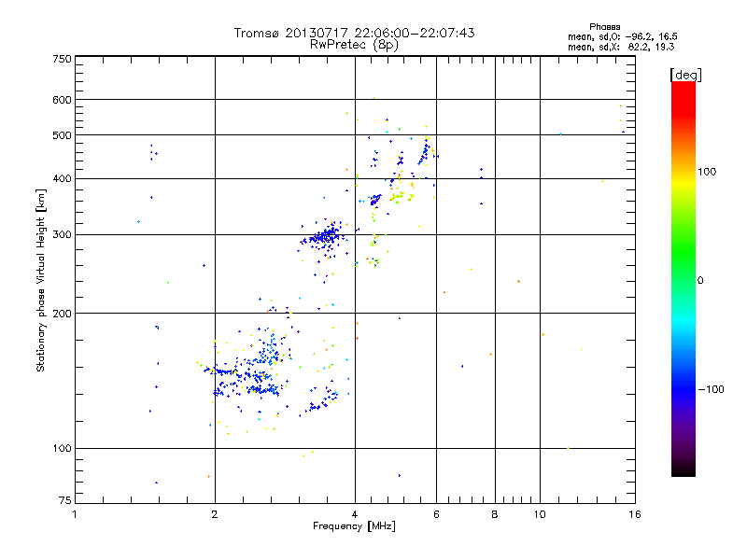The height and width of the screenshot is (560, 747).
Task: Click the colorbar label '-100'
Action: coord(711,389)
